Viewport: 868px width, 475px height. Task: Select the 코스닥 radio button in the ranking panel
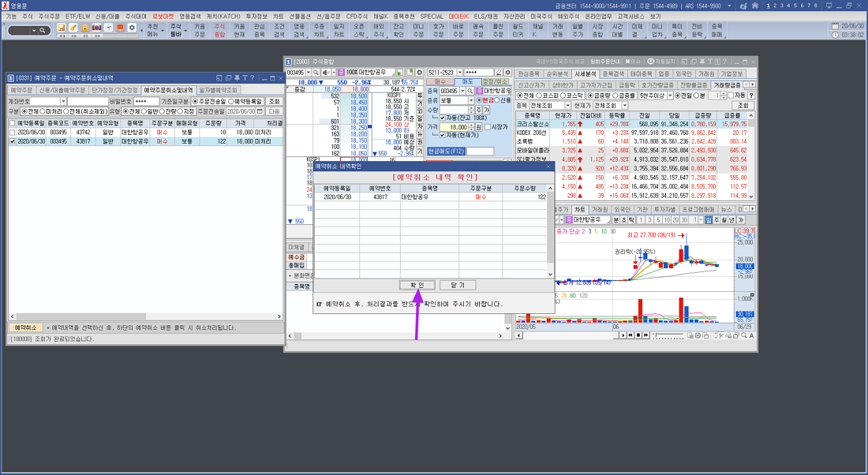click(563, 95)
